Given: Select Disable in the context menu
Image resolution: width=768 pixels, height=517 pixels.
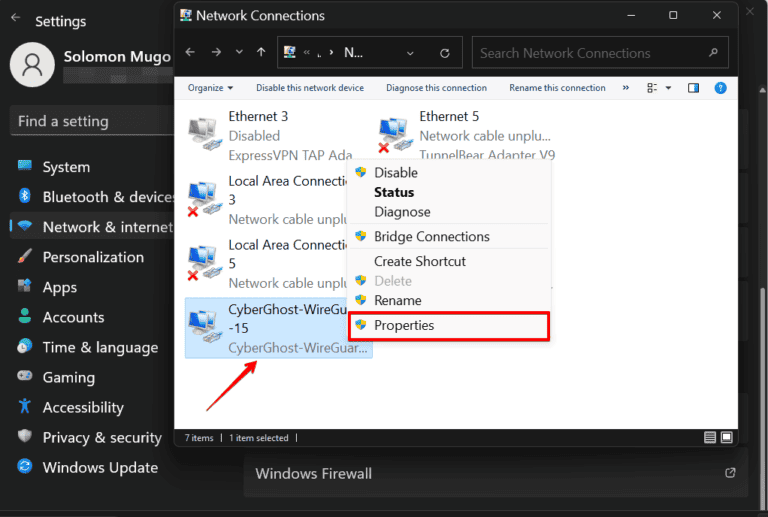Looking at the screenshot, I should (x=396, y=172).
